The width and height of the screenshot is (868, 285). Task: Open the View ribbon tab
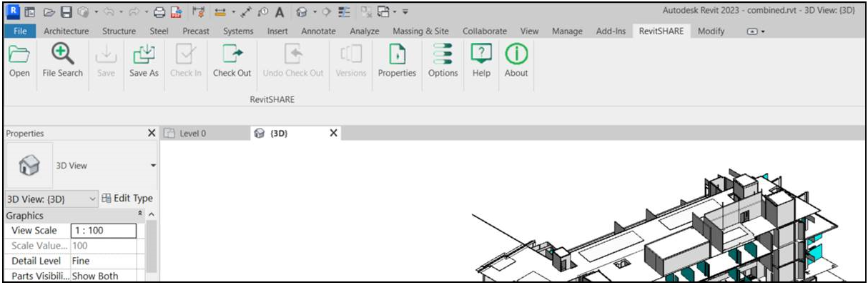(x=529, y=31)
